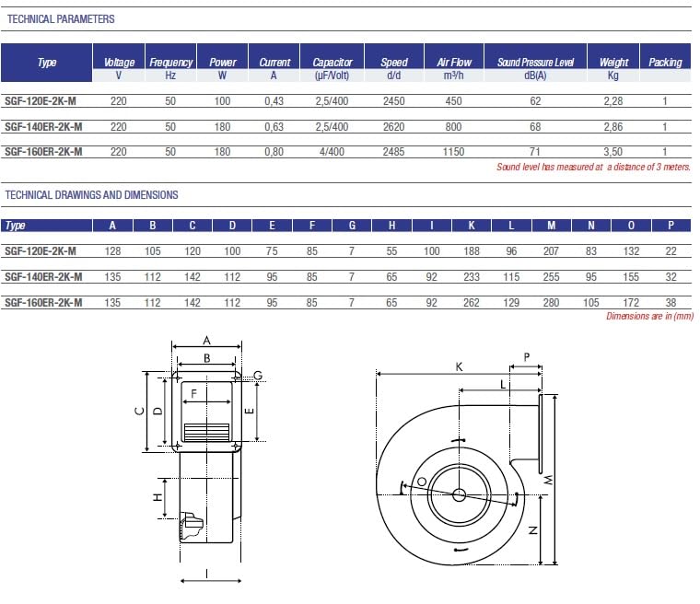Select the Capacitor column header

tap(332, 63)
